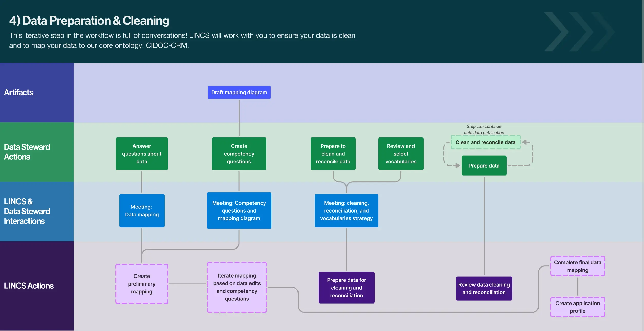The image size is (644, 331).
Task: Select Review data cleaning and reconciliation node
Action: pyautogui.click(x=484, y=288)
